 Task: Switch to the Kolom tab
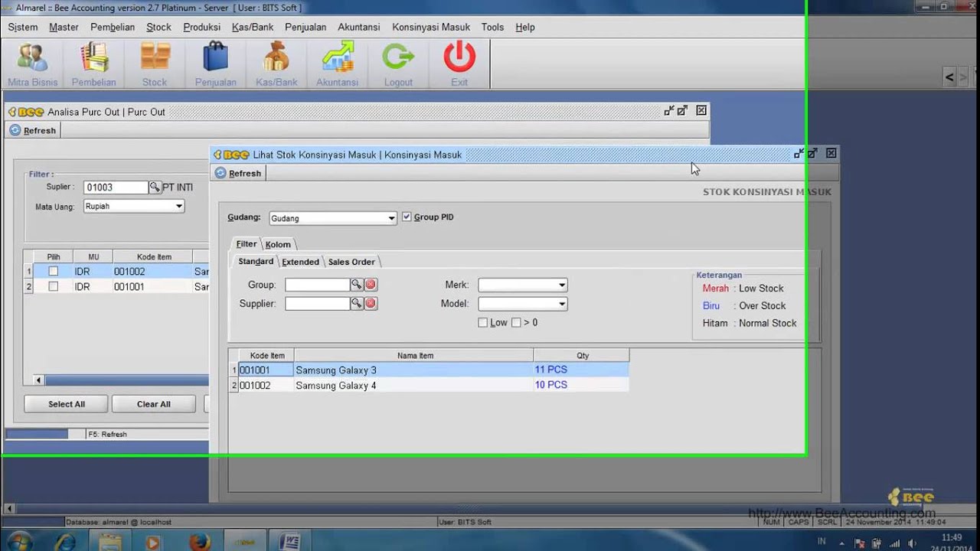tap(278, 244)
